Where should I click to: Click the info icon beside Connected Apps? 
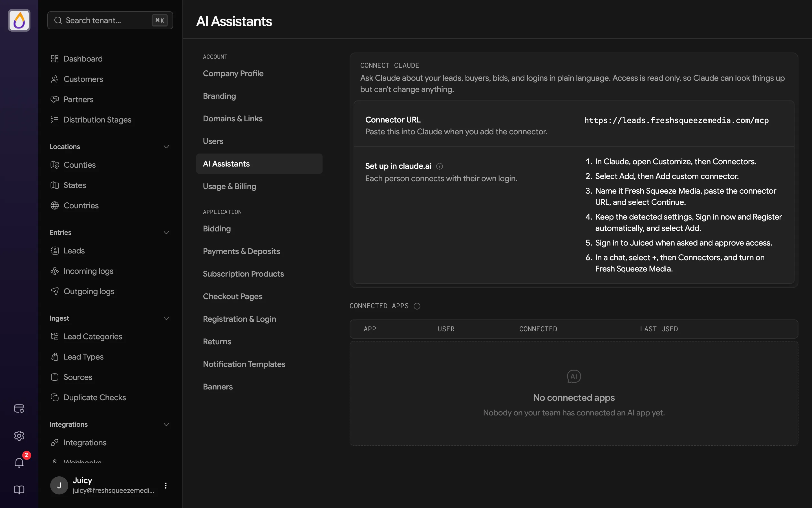coord(417,306)
